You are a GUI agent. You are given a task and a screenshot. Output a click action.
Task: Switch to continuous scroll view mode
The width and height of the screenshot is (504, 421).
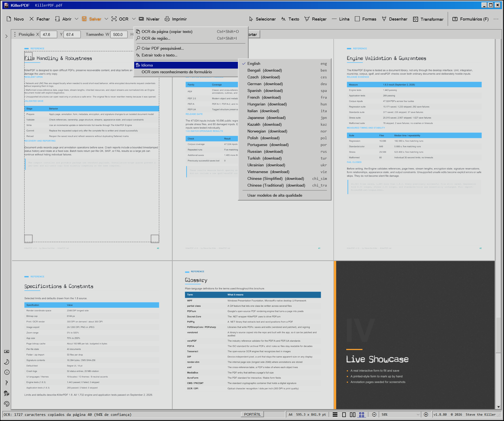[335, 414]
